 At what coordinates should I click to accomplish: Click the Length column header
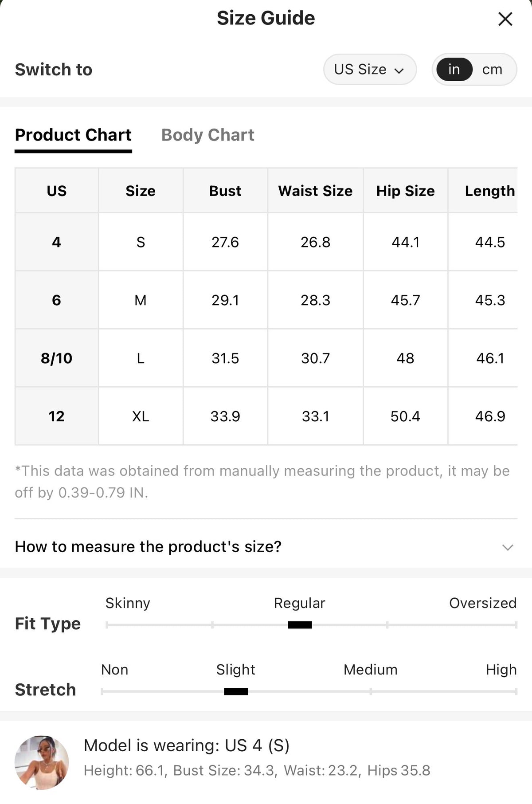point(490,191)
